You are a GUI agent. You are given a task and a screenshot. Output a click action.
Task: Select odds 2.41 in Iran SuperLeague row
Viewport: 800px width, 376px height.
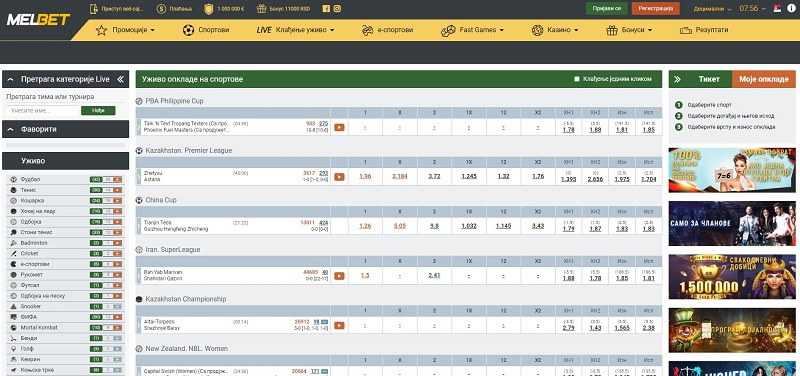(x=434, y=275)
